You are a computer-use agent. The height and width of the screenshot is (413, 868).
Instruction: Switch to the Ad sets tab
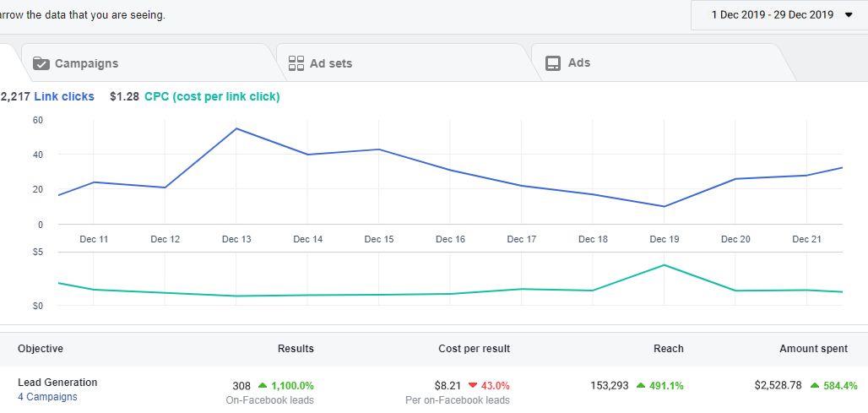330,63
